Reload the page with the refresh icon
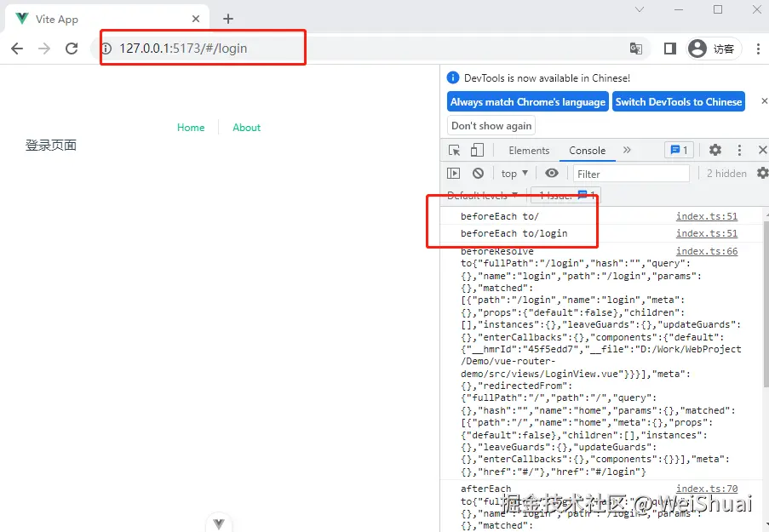This screenshot has width=769, height=532. [x=72, y=48]
